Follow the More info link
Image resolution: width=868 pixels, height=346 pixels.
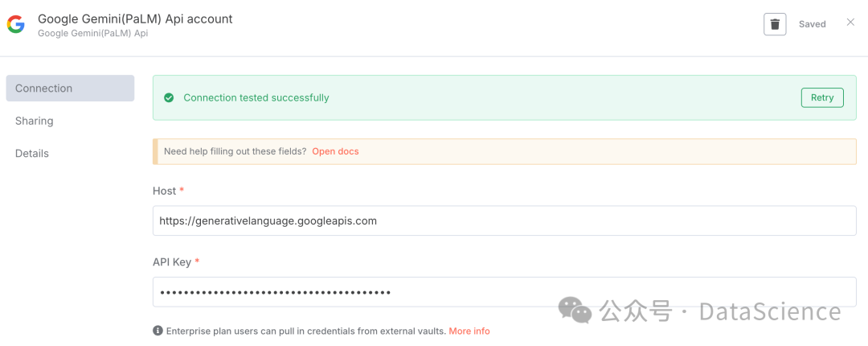coord(469,331)
